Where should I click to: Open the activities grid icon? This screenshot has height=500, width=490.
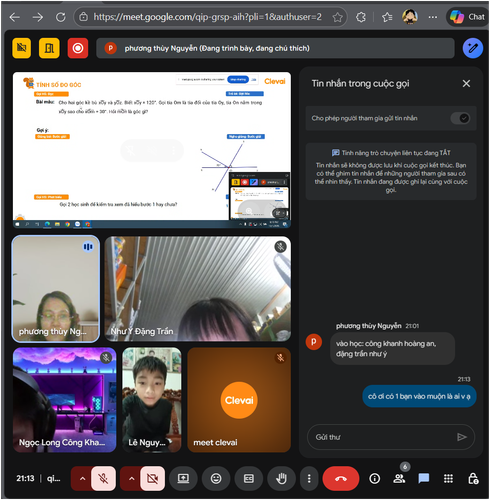pyautogui.click(x=448, y=479)
